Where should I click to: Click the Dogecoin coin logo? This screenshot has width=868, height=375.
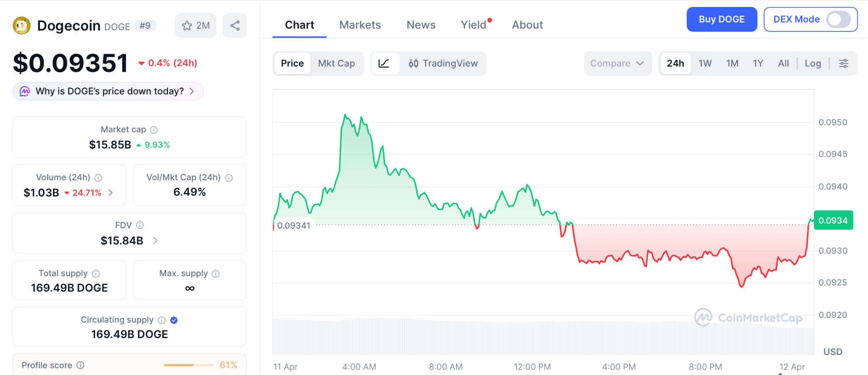point(22,25)
